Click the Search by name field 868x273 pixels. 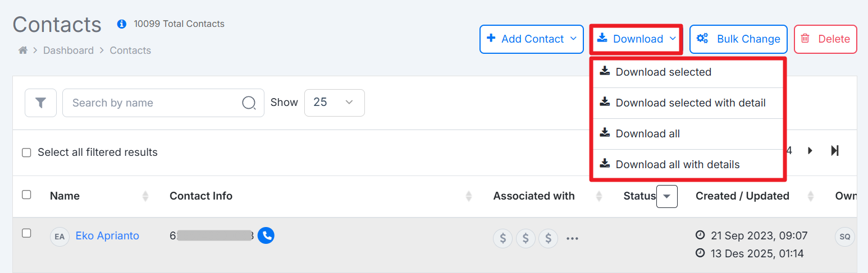pos(152,103)
